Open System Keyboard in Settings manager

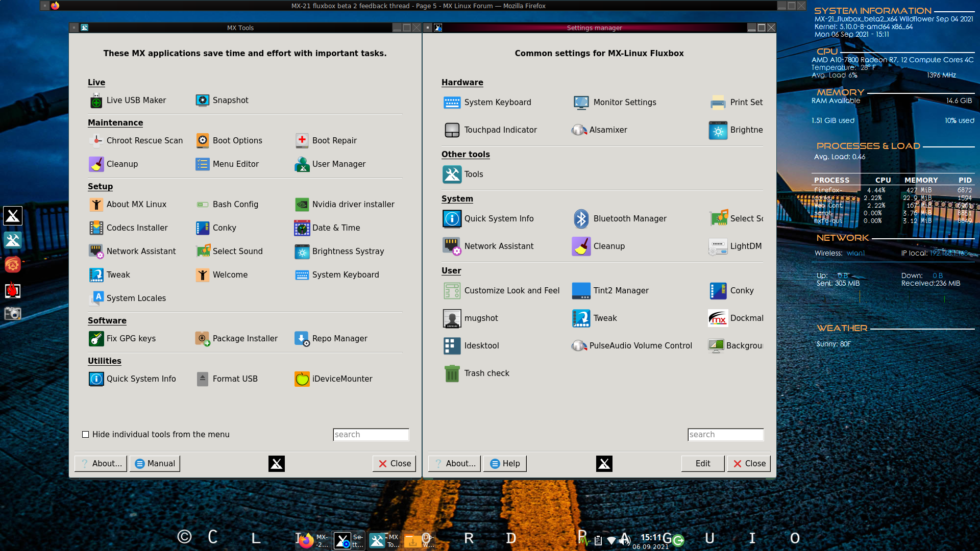(487, 102)
